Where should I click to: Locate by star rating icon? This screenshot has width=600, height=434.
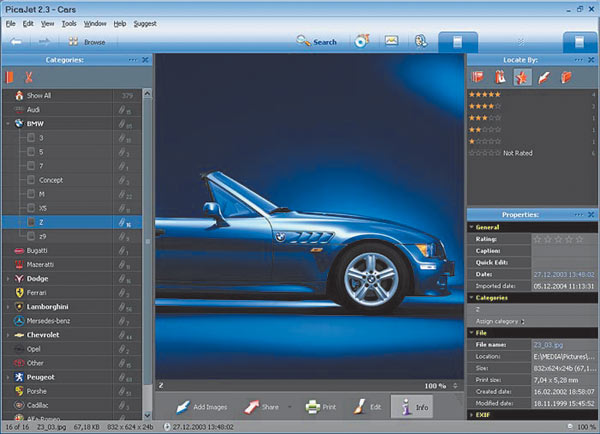(522, 78)
